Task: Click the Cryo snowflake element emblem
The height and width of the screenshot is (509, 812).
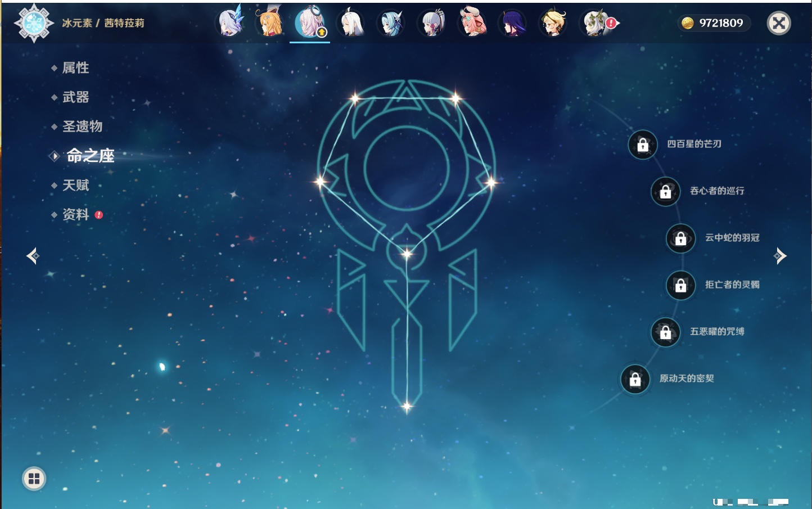Action: tap(34, 23)
